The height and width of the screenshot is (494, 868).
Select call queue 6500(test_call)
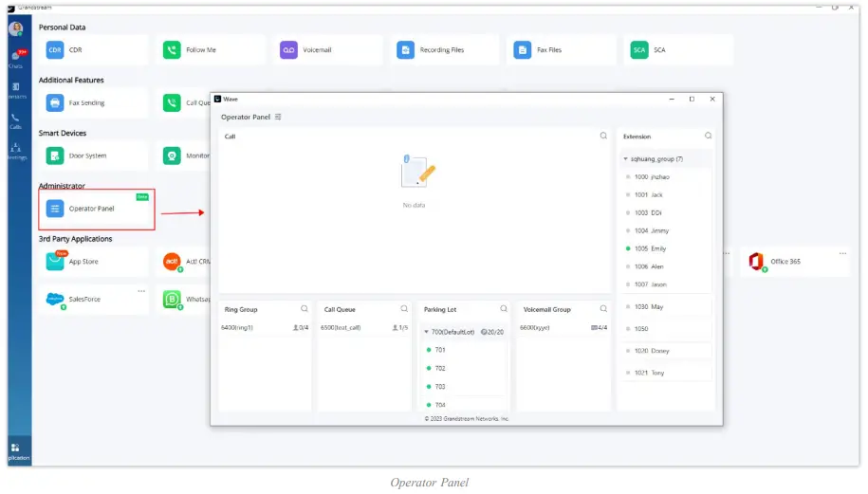[364, 327]
